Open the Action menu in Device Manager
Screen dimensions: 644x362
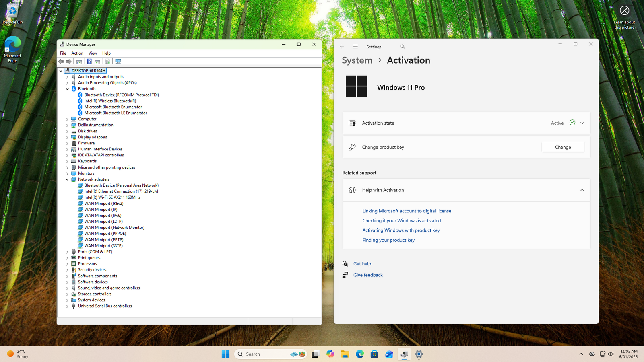77,53
